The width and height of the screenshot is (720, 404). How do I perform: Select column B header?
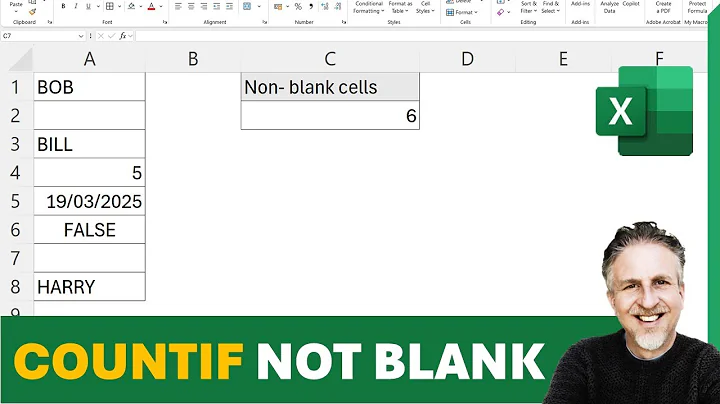193,59
